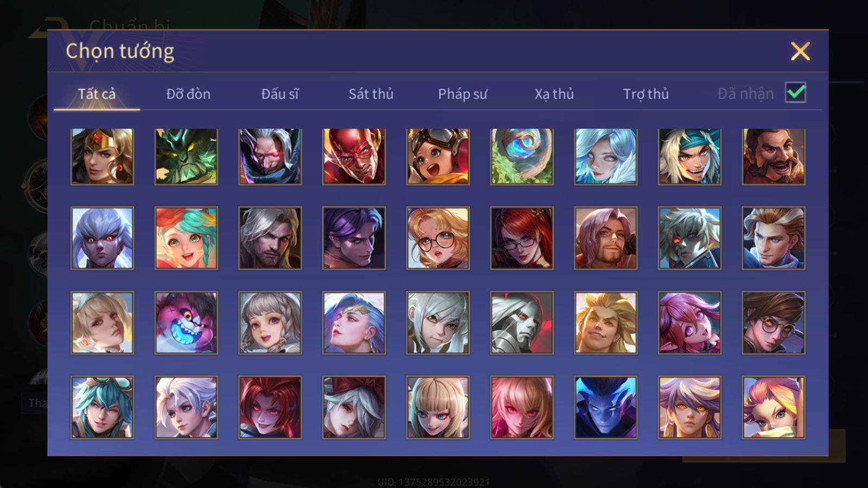Select the goggles-wearing pilot girl hero
This screenshot has width=868, height=488.
coord(438,157)
